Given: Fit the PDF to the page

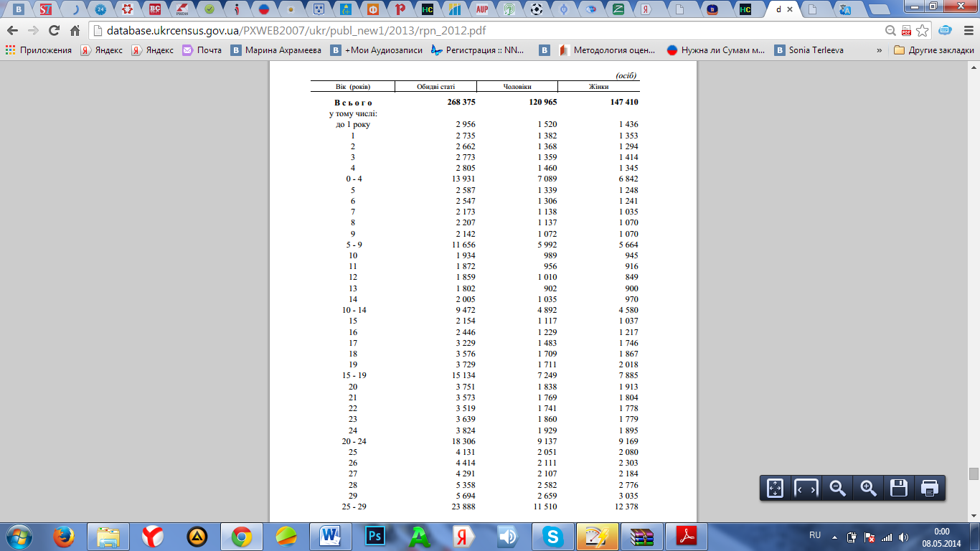Looking at the screenshot, I should (775, 489).
